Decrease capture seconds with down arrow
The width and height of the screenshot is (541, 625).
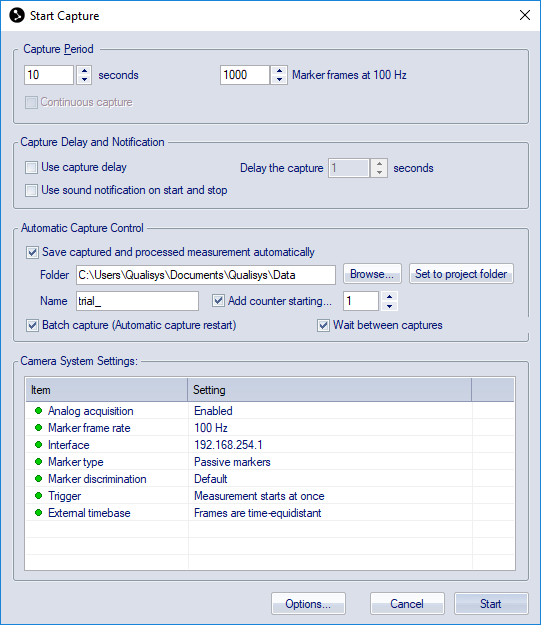(x=84, y=79)
